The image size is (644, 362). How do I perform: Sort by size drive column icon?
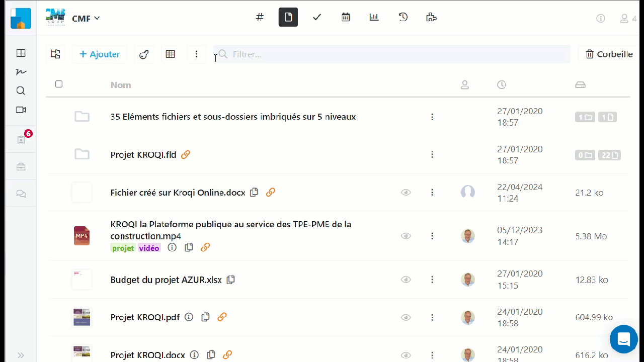coord(580,85)
